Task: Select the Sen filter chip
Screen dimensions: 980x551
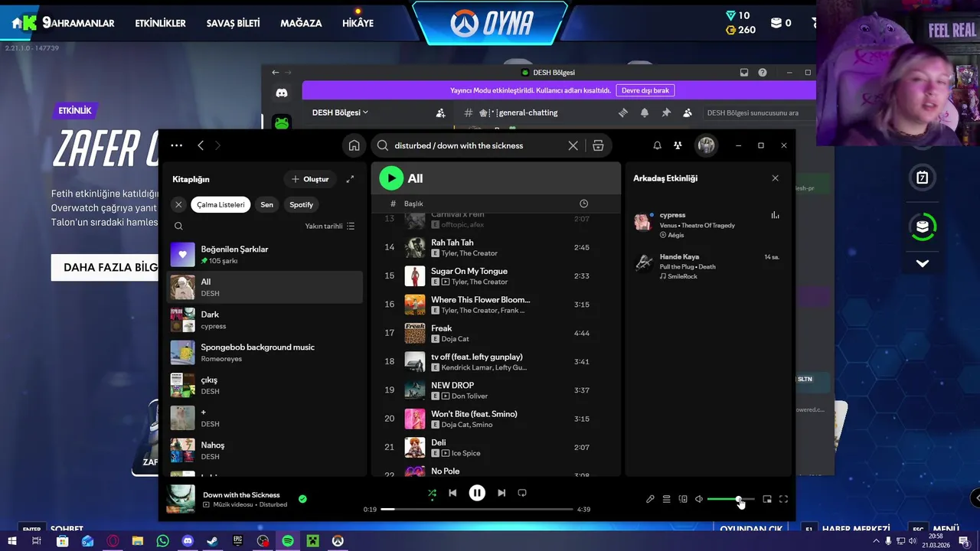Action: pyautogui.click(x=266, y=204)
